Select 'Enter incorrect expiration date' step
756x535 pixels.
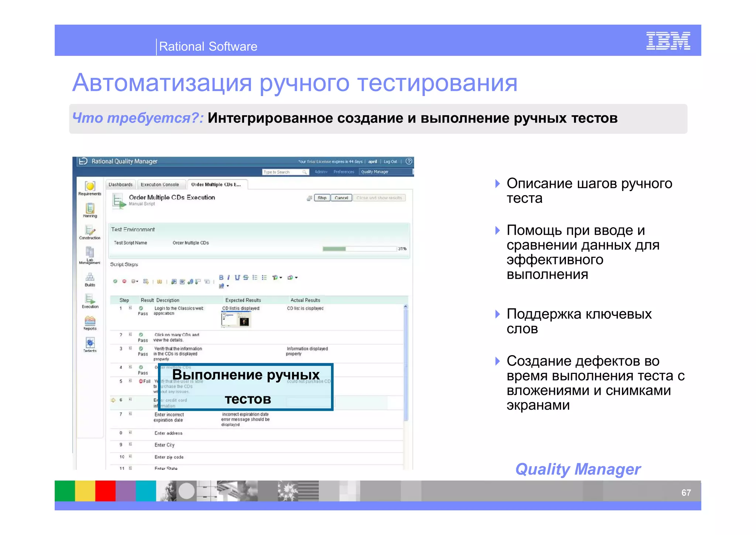(169, 417)
